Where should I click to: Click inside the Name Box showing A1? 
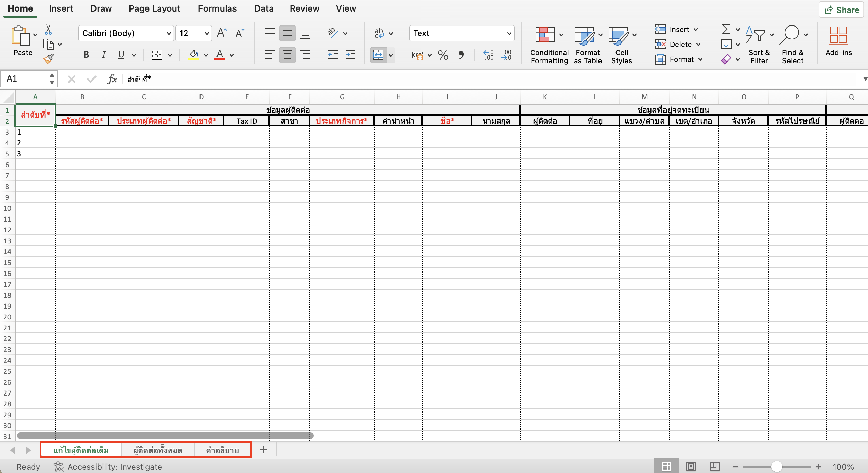[x=24, y=78]
